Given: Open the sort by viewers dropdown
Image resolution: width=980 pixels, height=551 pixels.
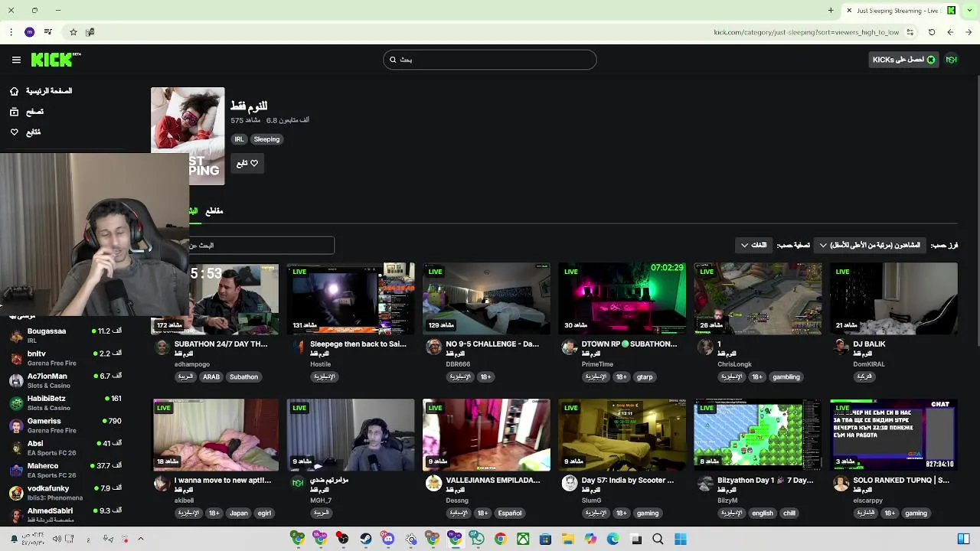Looking at the screenshot, I should [869, 246].
